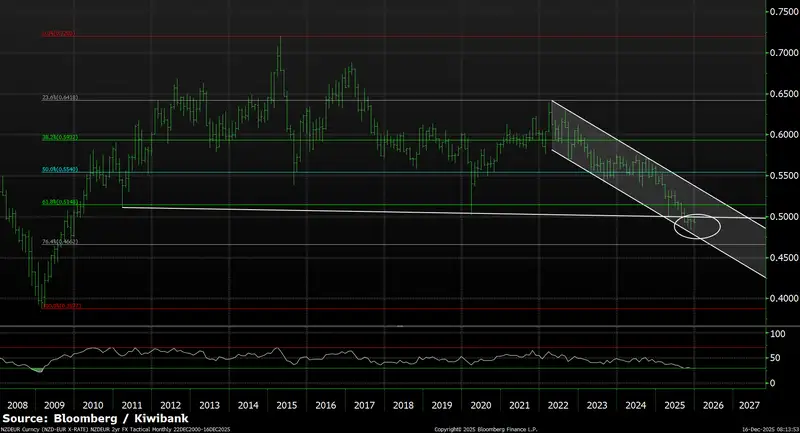The height and width of the screenshot is (433, 800).
Task: Select the 100% Fibonacci label at chart bottom
Action: [x=60, y=307]
